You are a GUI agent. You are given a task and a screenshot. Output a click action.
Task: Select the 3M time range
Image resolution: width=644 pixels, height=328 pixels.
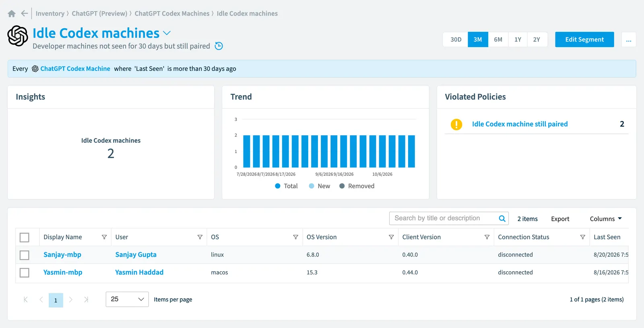pos(478,39)
